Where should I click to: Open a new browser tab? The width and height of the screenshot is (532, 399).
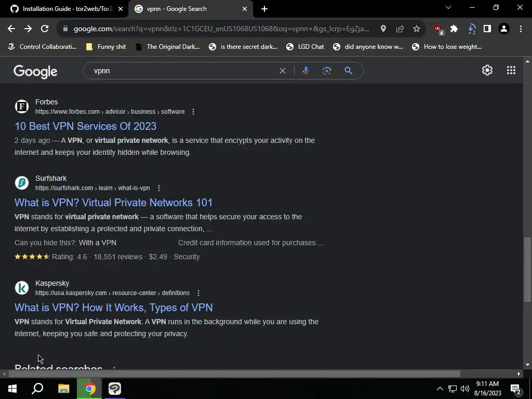(264, 9)
